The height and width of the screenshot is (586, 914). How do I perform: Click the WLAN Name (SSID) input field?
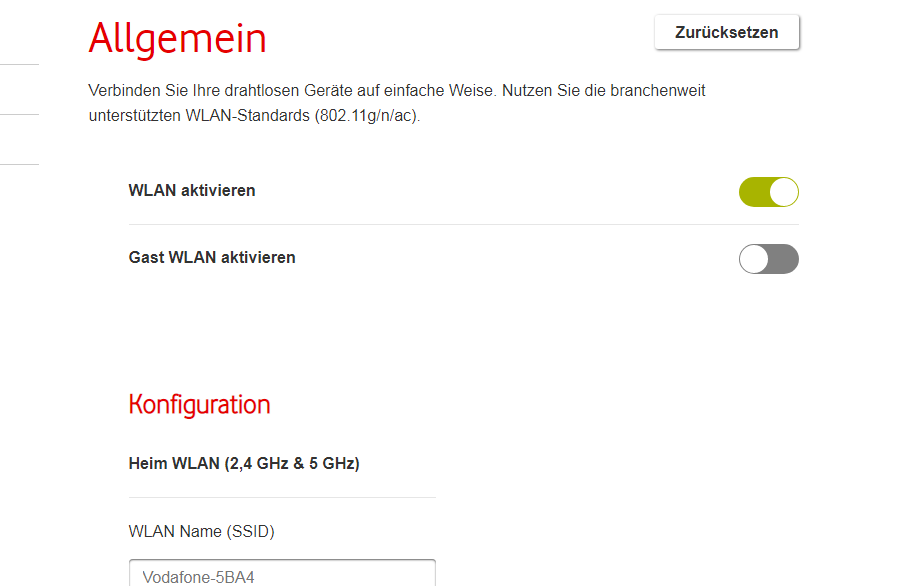(x=282, y=574)
